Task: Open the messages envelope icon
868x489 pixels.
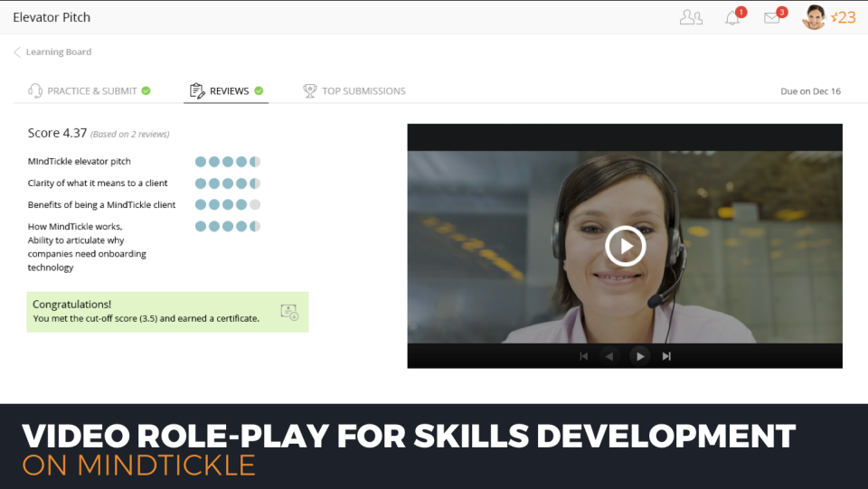Action: 772,17
